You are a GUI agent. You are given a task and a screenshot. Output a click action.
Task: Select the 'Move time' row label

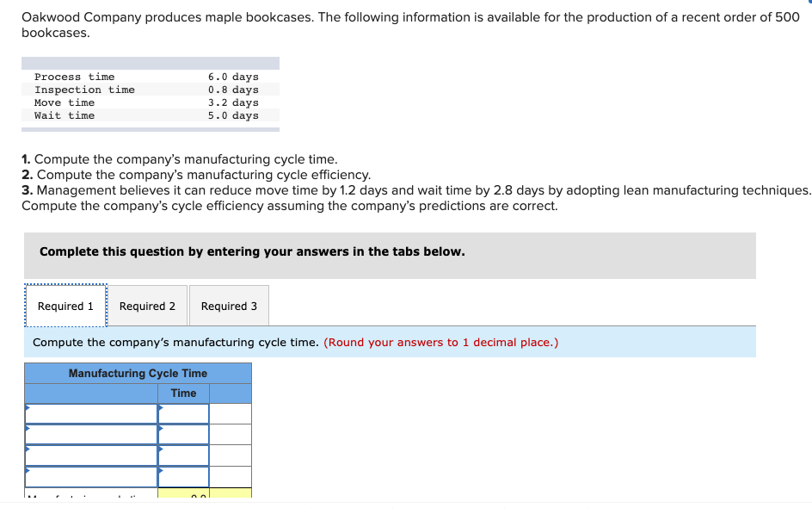click(x=65, y=102)
